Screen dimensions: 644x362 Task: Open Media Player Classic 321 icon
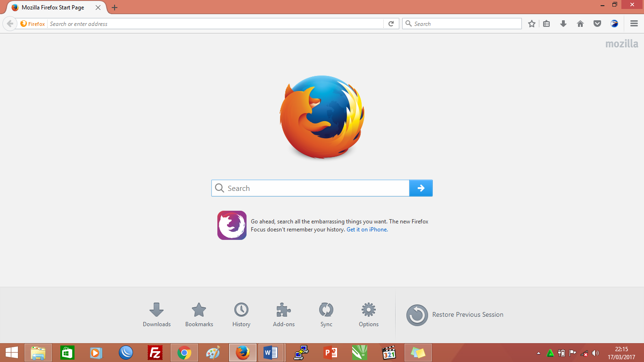click(388, 353)
